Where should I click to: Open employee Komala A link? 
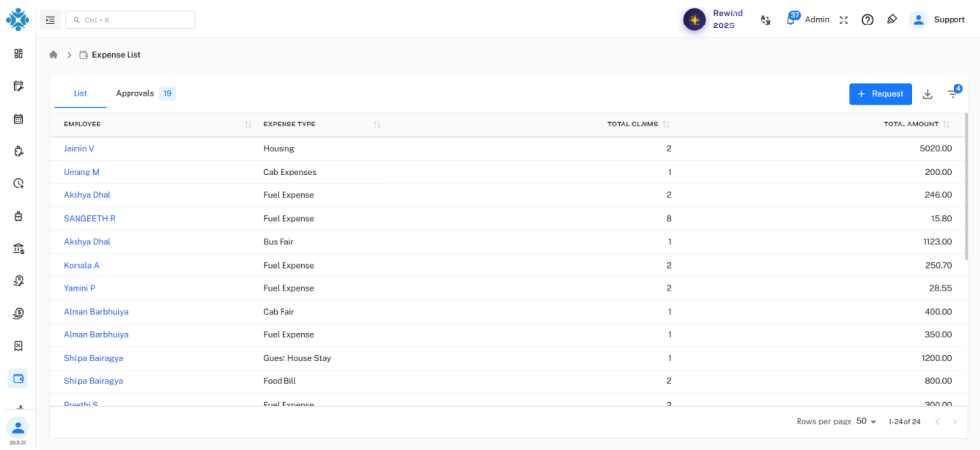pyautogui.click(x=81, y=265)
